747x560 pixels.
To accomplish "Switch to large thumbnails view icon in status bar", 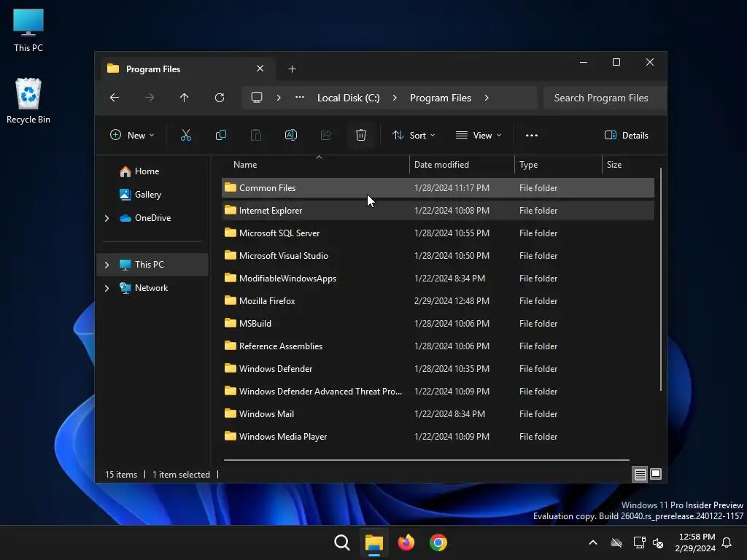I will [656, 474].
